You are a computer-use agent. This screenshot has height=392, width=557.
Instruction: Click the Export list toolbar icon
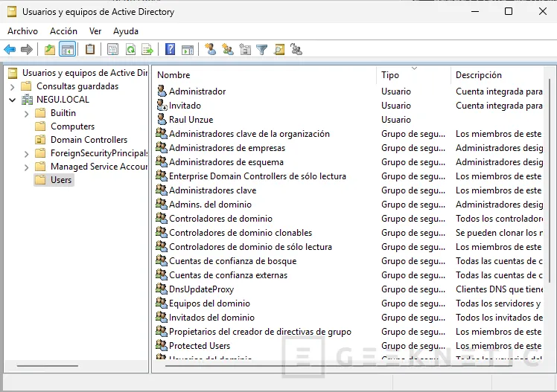click(147, 49)
